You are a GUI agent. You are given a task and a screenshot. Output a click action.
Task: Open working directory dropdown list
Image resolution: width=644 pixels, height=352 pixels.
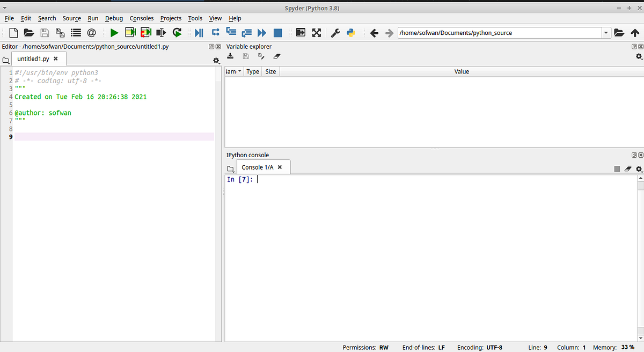[607, 33]
